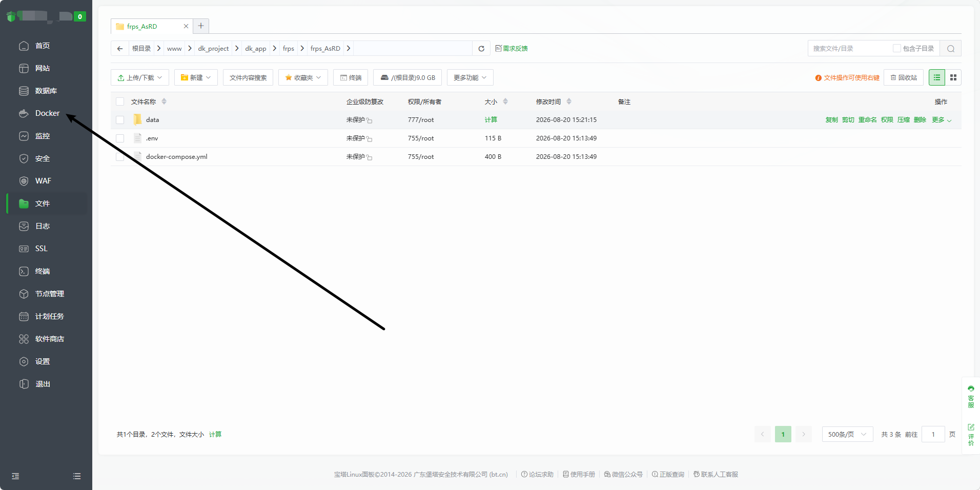The width and height of the screenshot is (980, 490).
Task: Click 压缩 to compress data folder
Action: 903,120
